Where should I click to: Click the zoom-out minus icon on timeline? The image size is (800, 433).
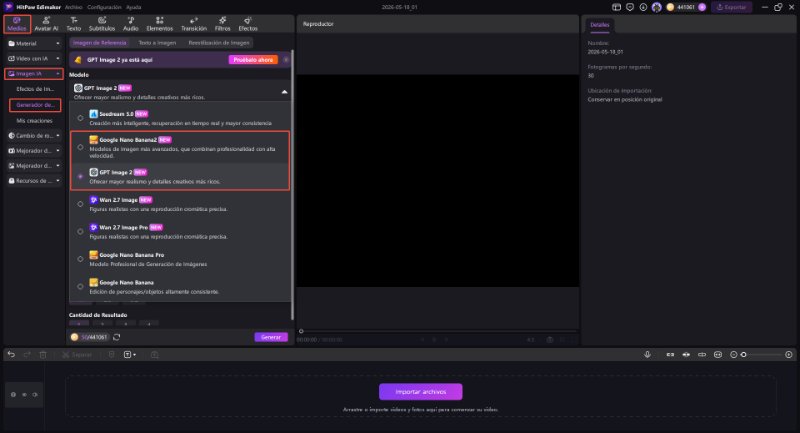(x=734, y=354)
